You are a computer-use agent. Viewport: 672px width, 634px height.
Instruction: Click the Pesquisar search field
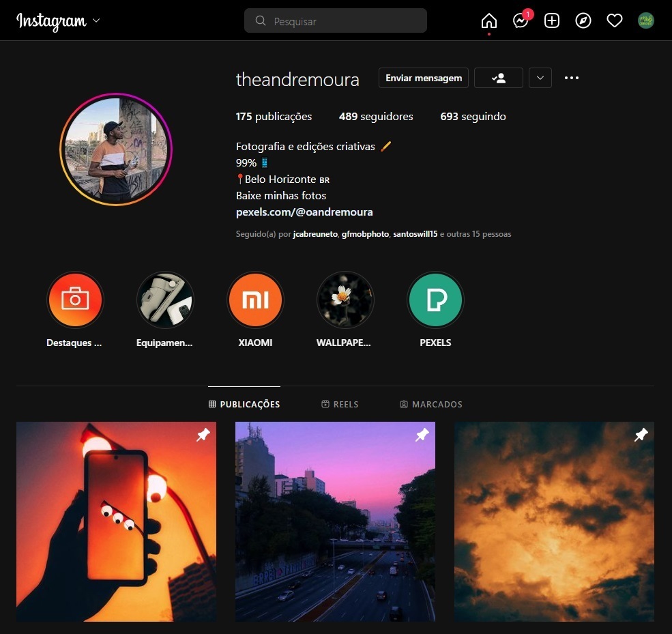tap(336, 21)
